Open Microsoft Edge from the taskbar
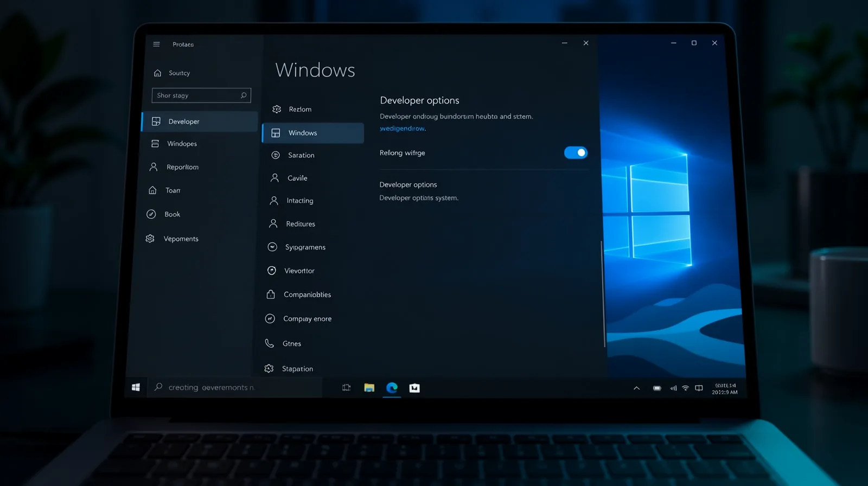The width and height of the screenshot is (868, 486). (x=392, y=388)
